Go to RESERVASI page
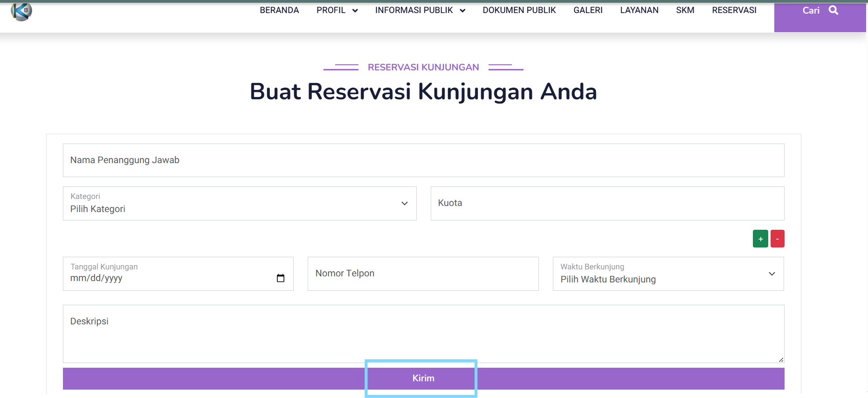The image size is (868, 398). [x=734, y=10]
